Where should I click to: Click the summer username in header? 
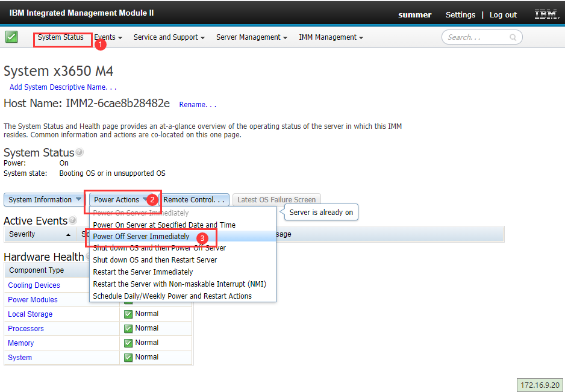415,15
